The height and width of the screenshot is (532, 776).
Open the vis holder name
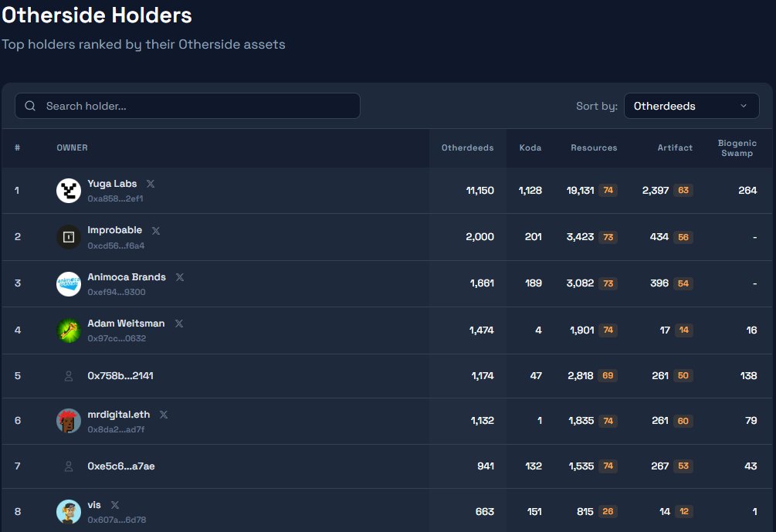(x=94, y=505)
